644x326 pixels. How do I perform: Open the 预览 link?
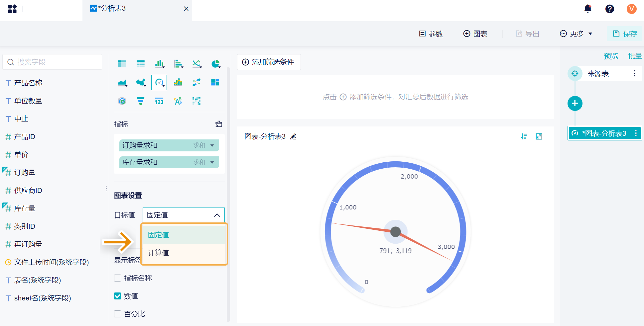pos(611,56)
